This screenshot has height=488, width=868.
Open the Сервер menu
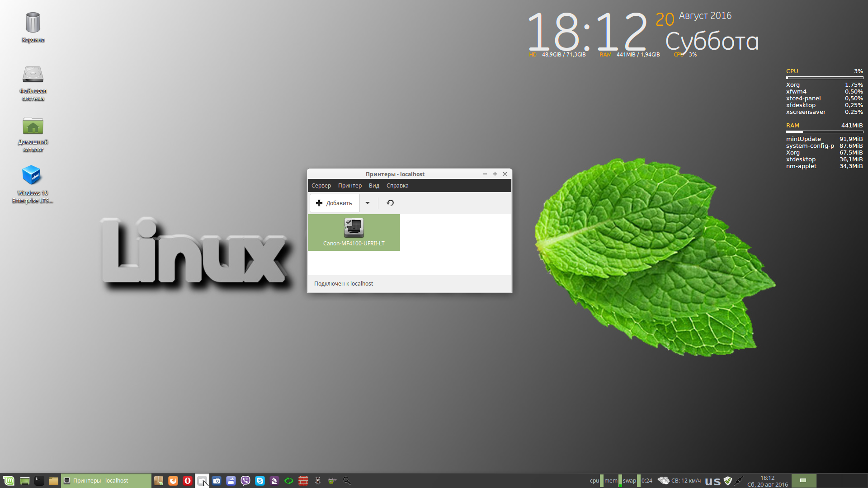pos(321,186)
